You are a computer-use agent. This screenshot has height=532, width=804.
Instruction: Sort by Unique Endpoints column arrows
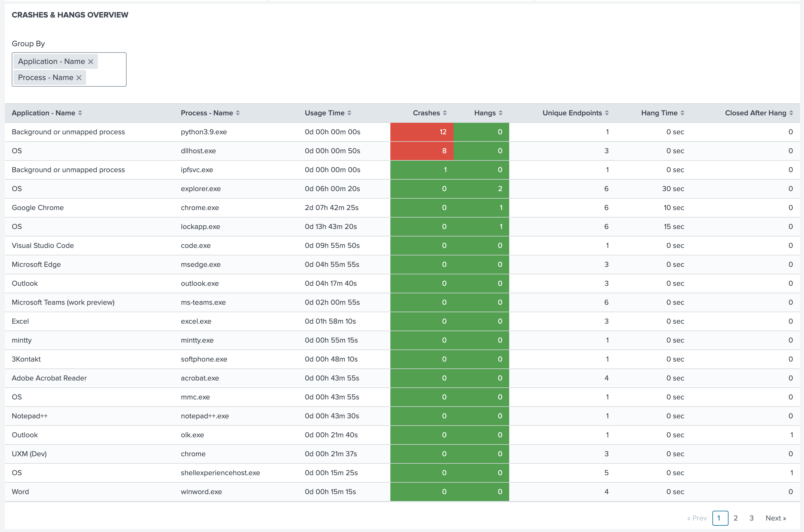pos(607,113)
